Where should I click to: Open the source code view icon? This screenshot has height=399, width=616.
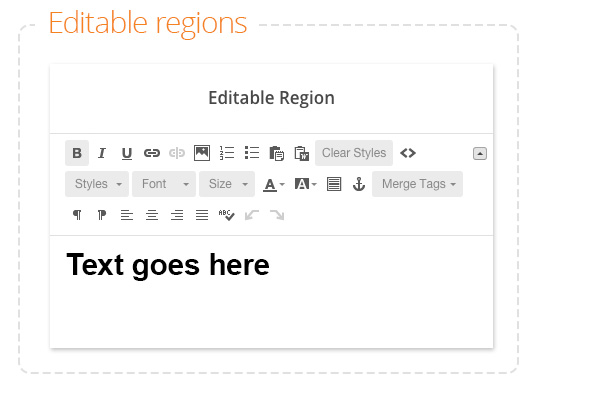(x=408, y=153)
